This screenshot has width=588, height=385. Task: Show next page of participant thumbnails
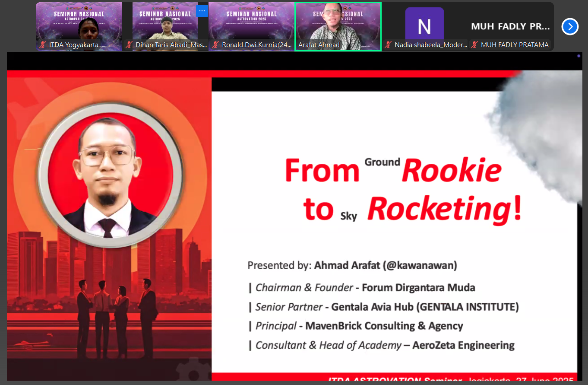click(x=570, y=27)
